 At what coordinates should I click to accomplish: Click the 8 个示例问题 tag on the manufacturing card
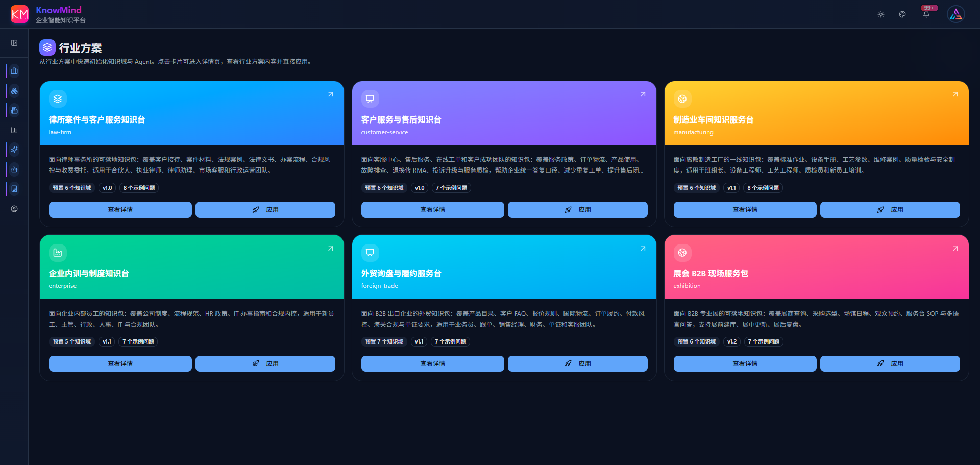[763, 188]
